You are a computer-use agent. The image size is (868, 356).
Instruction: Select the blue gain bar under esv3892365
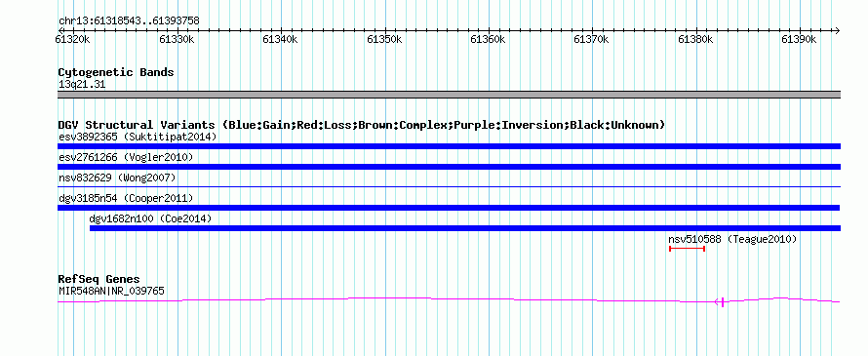pos(449,146)
